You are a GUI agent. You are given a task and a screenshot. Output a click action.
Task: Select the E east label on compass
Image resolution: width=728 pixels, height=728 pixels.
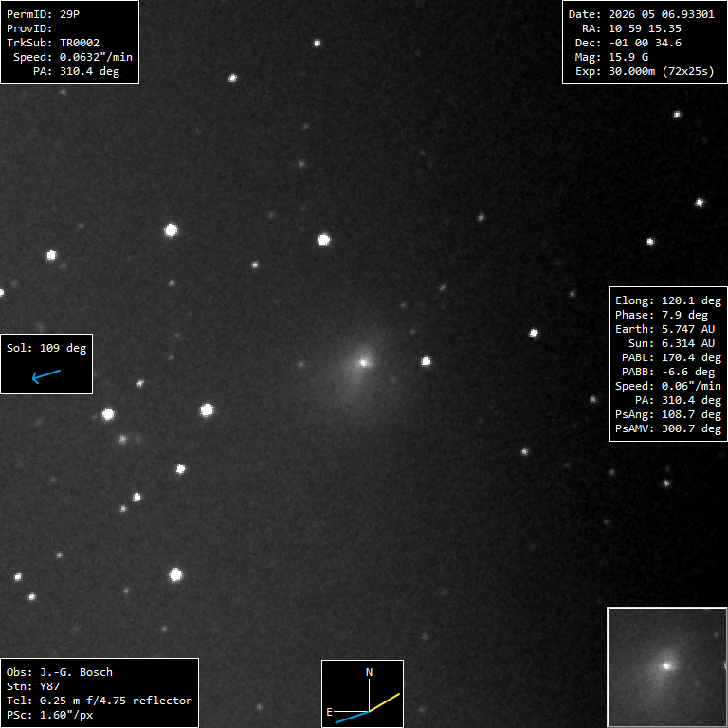(329, 712)
